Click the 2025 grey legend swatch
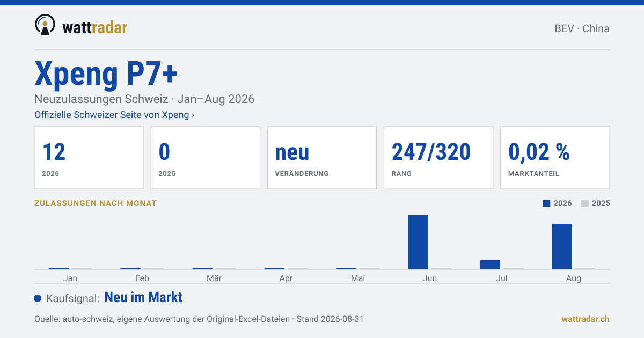644x338 pixels. coord(585,203)
